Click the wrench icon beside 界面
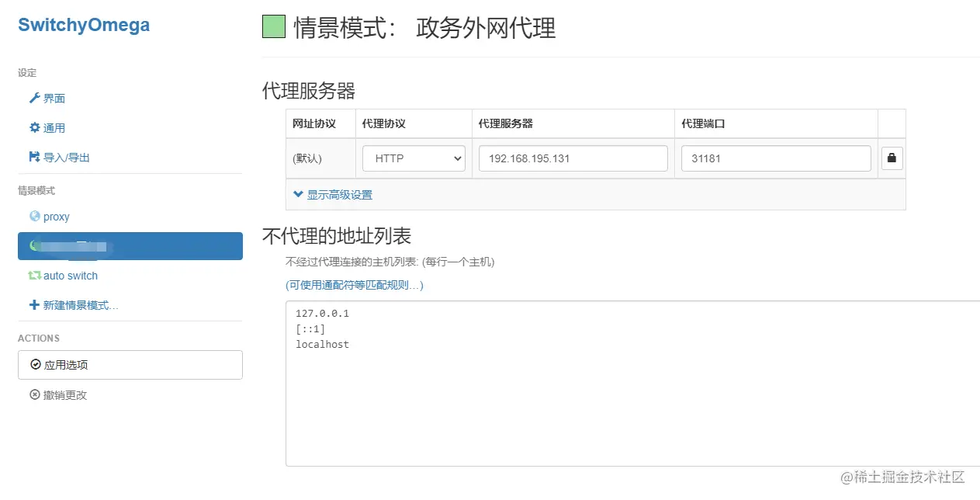Screen dimensions: 980x500 point(34,98)
